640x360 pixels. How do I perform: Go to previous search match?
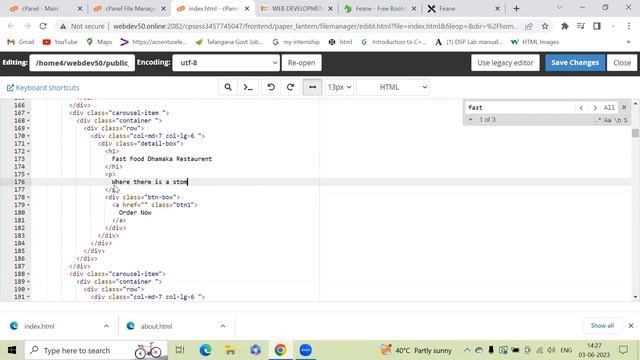click(581, 108)
